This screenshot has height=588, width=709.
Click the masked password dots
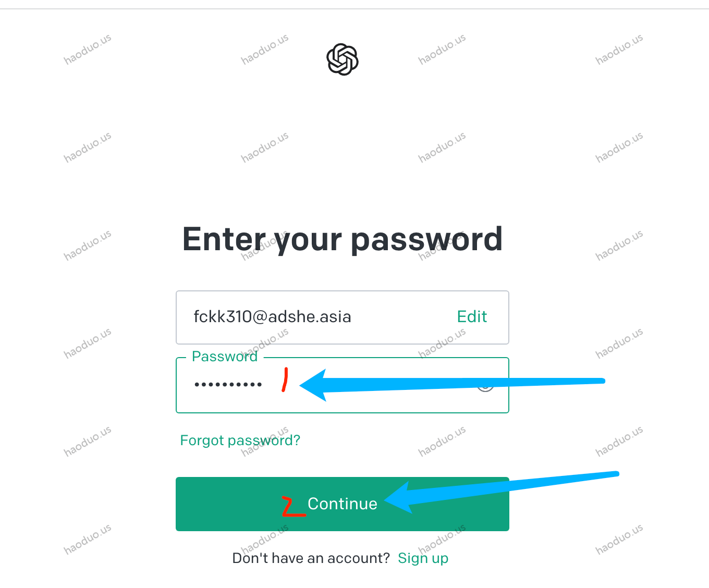point(228,385)
